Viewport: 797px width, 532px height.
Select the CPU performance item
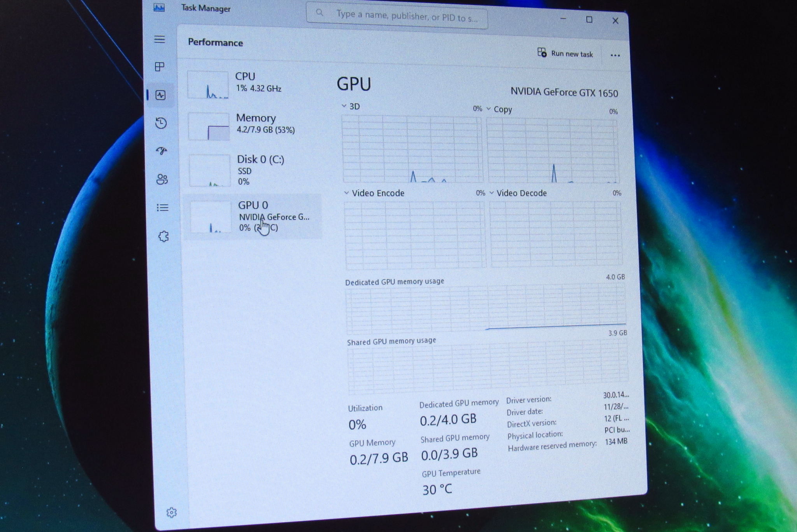(x=253, y=84)
